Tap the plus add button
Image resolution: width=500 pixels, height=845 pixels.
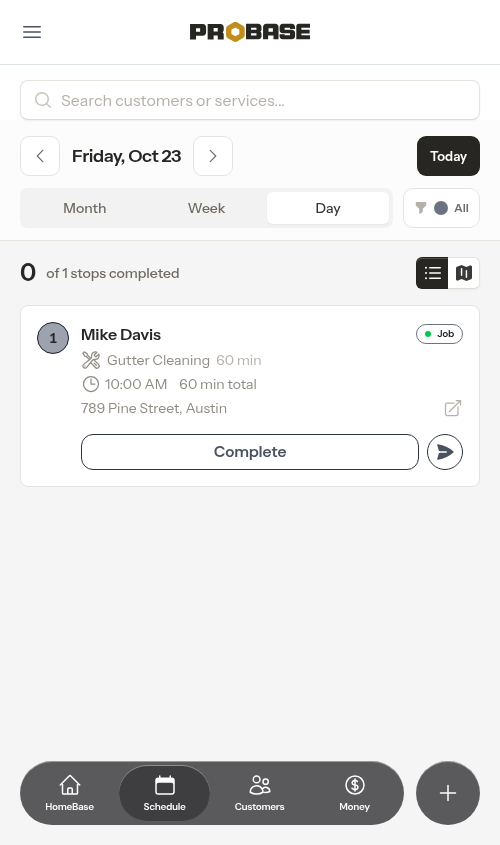pyautogui.click(x=448, y=793)
